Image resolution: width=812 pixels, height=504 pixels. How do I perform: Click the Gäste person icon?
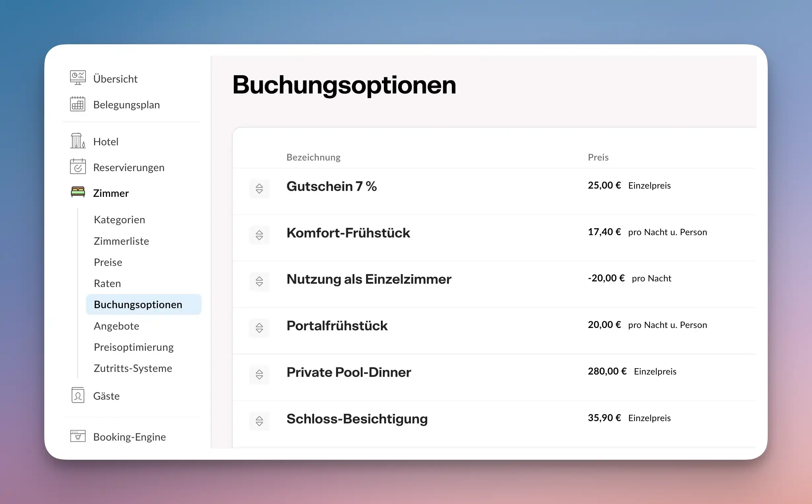(78, 395)
